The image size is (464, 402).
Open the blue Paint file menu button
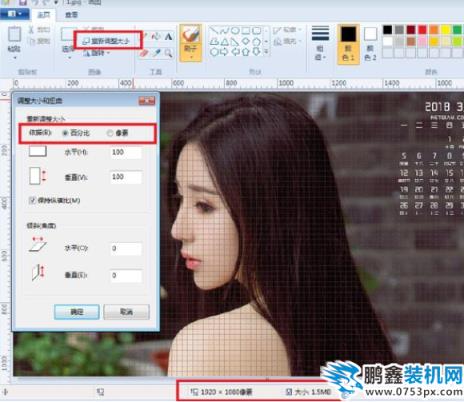coord(14,14)
